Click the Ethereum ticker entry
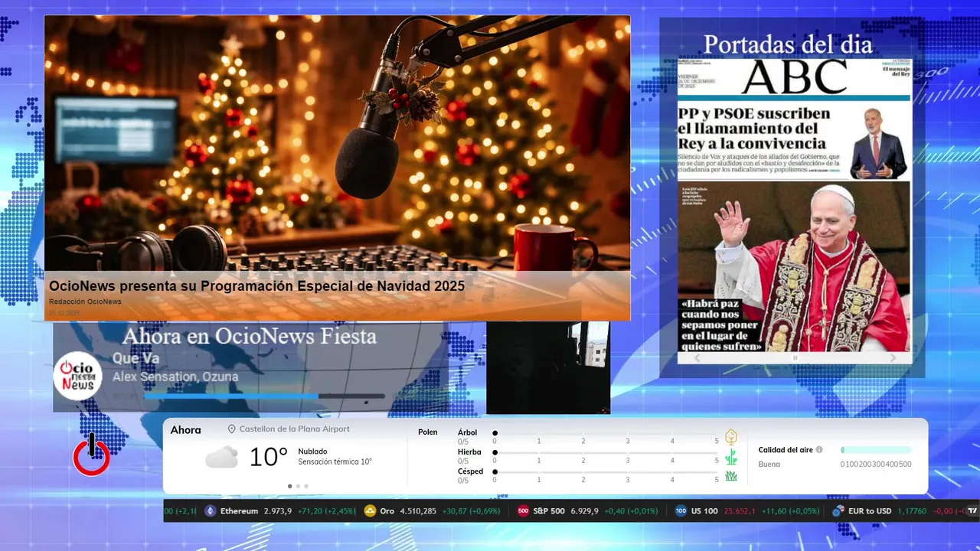 pos(280,511)
